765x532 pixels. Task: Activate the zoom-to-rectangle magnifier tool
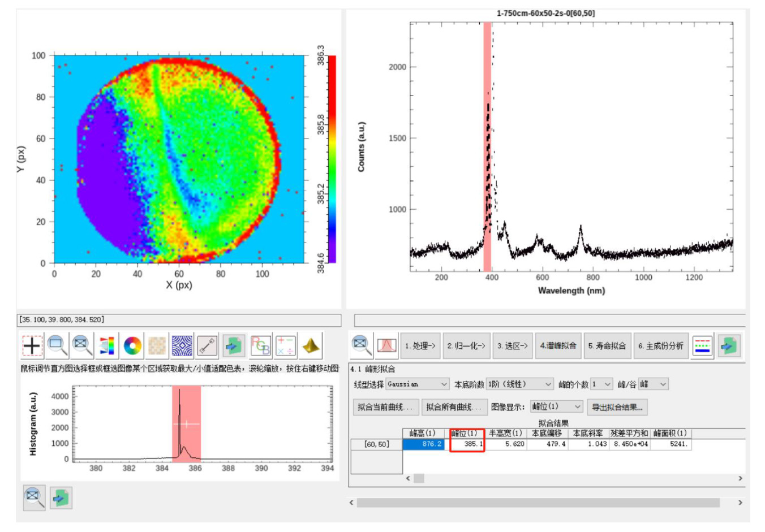(57, 345)
